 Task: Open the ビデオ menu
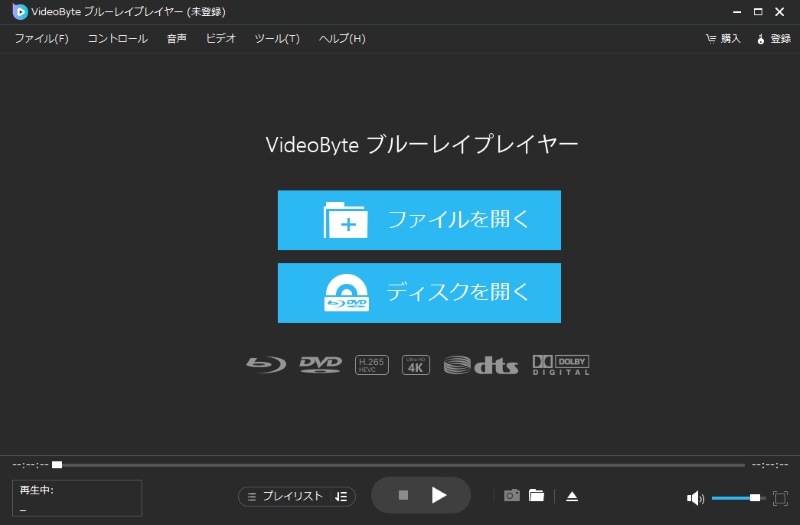(220, 39)
